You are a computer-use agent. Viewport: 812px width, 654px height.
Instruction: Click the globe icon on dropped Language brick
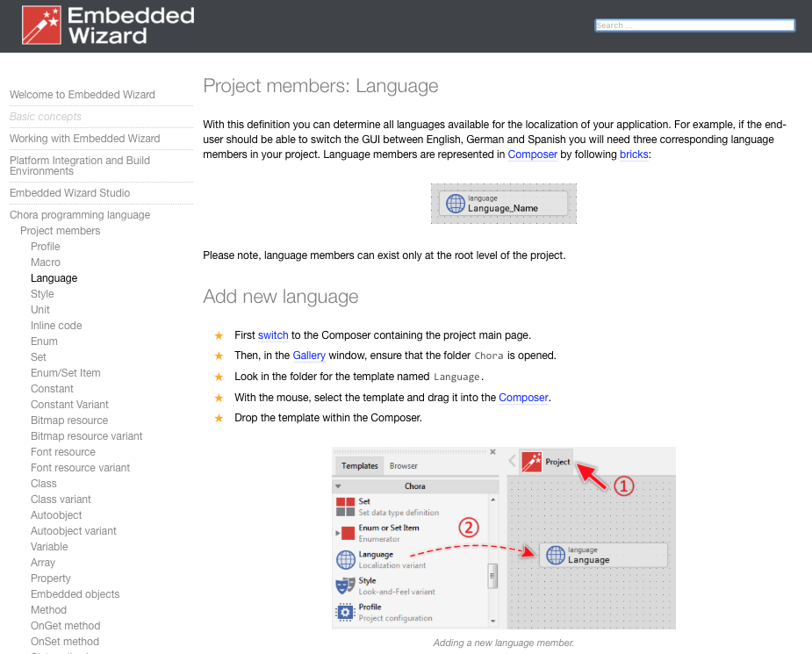tap(555, 555)
